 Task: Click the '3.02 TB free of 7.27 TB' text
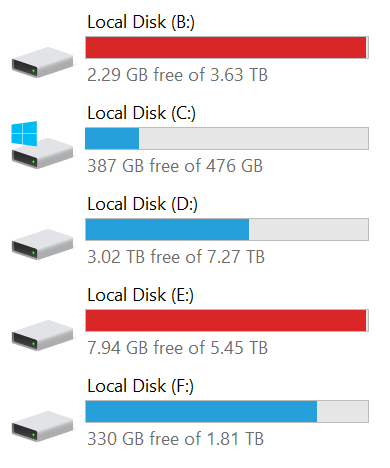pyautogui.click(x=176, y=257)
